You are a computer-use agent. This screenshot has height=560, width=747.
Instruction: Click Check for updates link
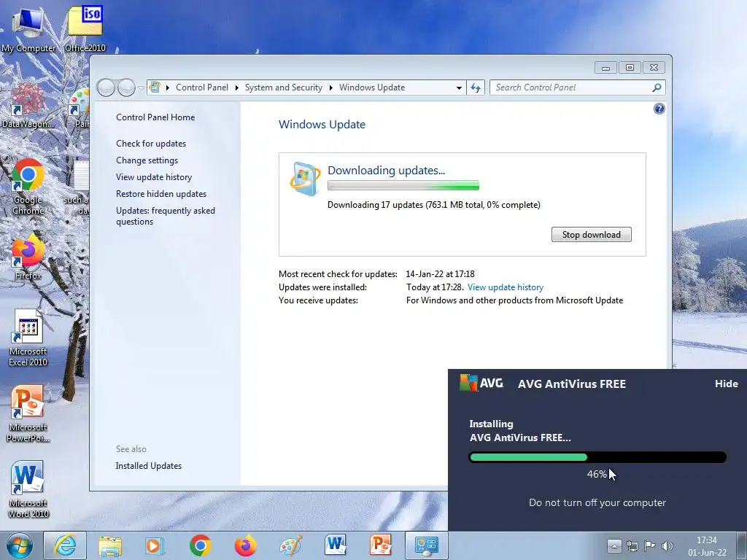click(x=151, y=144)
